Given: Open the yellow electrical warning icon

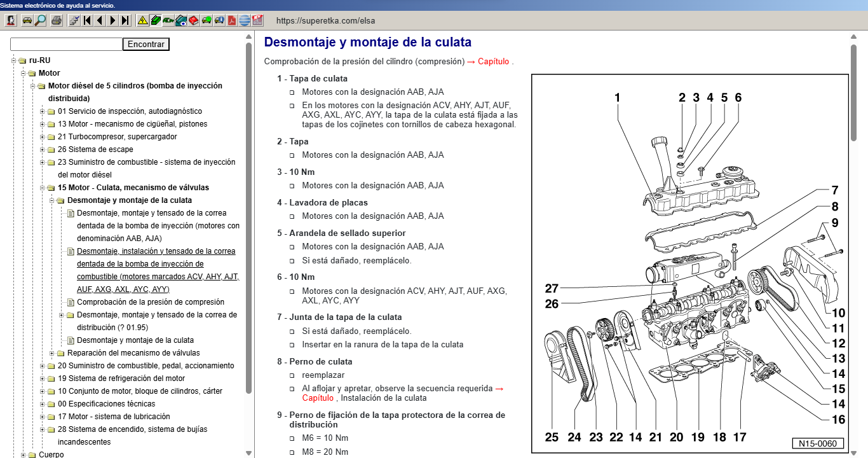Looking at the screenshot, I should [142, 20].
